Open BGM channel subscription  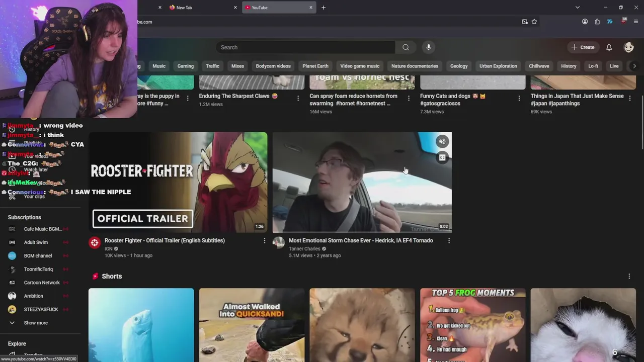[x=40, y=256]
